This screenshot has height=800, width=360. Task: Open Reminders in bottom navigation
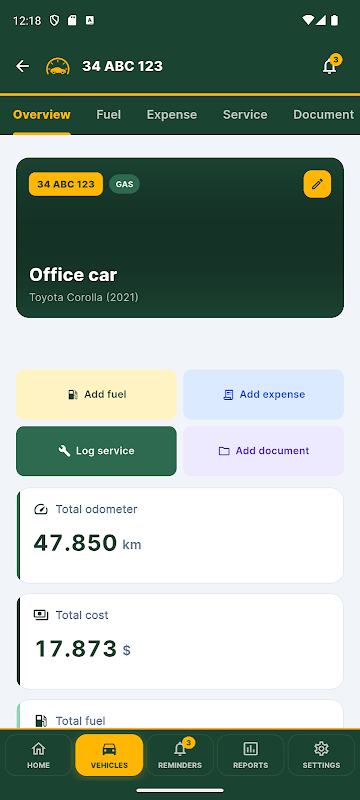[x=180, y=755]
